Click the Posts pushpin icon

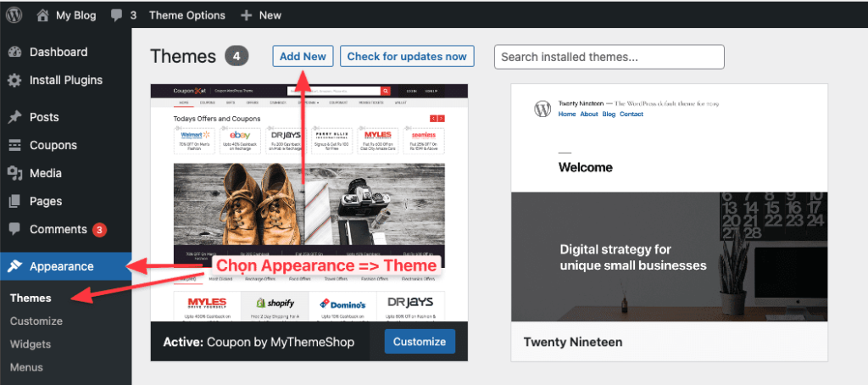point(14,117)
